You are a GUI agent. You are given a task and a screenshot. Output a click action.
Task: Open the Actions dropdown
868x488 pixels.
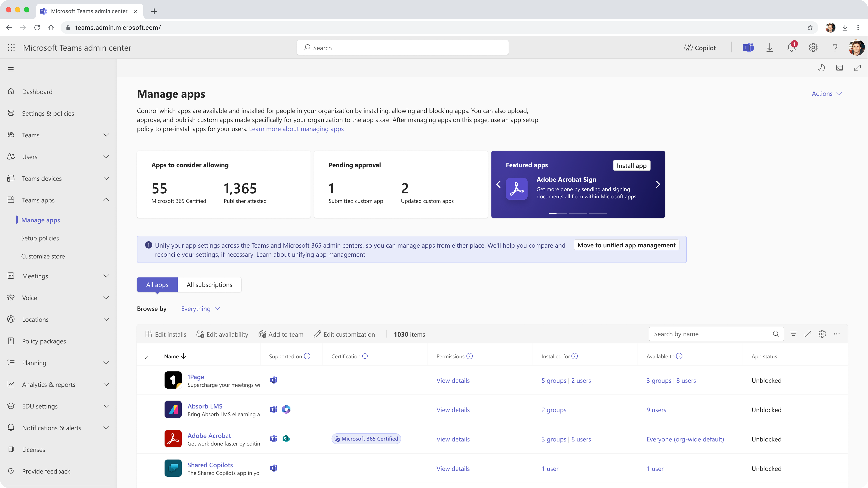[827, 93]
